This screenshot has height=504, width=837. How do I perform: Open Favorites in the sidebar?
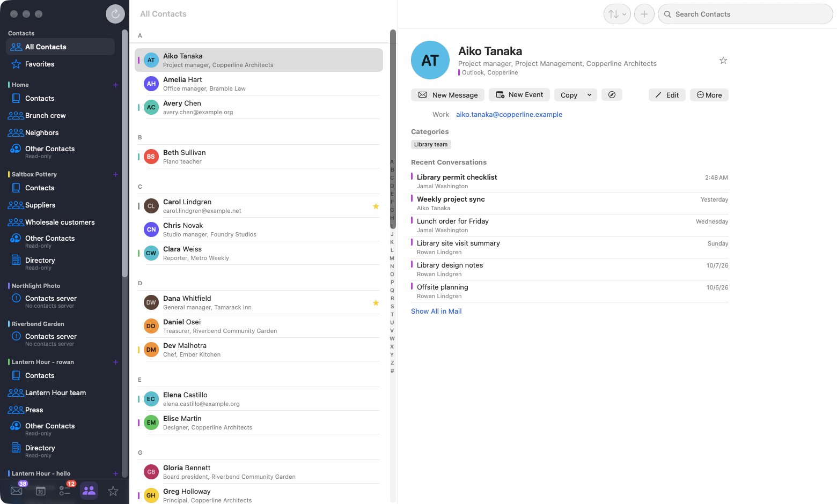[60, 64]
